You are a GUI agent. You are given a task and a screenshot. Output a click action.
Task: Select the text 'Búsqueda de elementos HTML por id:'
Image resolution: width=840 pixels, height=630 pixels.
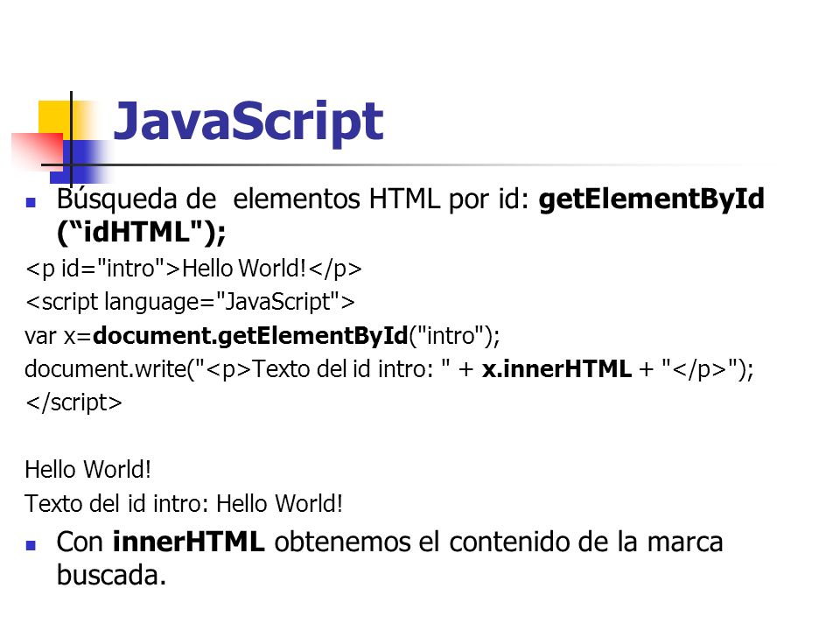pyautogui.click(x=293, y=199)
